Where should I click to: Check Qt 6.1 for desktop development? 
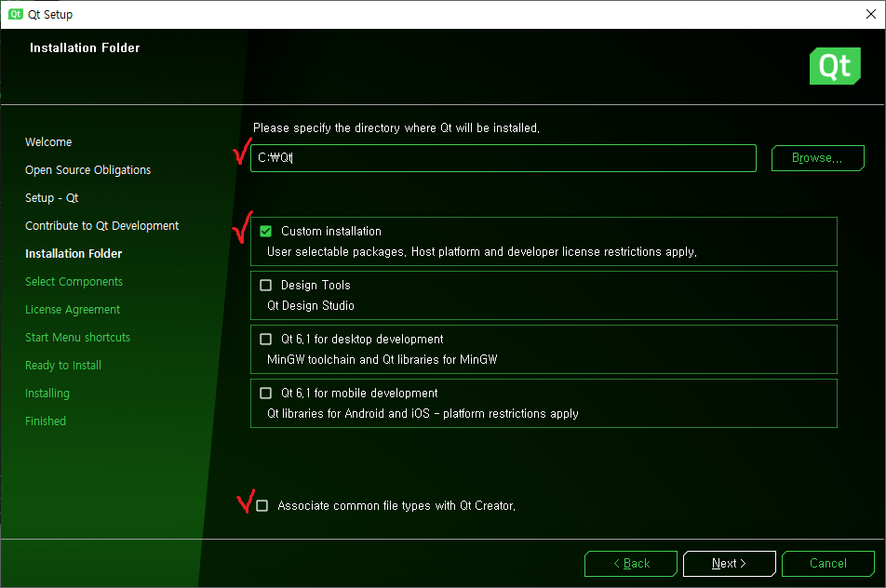266,340
